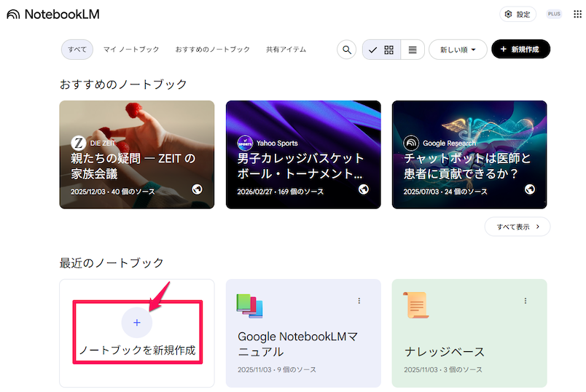Open the Google apps grid icon
Image resolution: width=586 pixels, height=392 pixels.
(x=577, y=14)
